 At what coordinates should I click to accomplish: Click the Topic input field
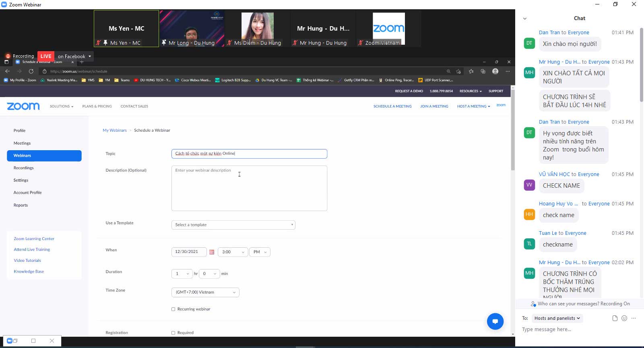(249, 154)
